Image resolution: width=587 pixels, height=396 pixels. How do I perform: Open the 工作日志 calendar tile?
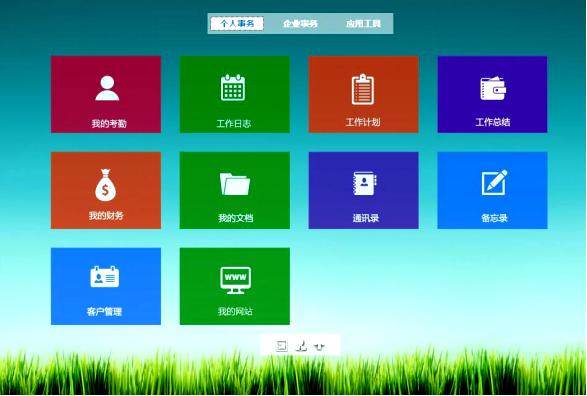[235, 94]
